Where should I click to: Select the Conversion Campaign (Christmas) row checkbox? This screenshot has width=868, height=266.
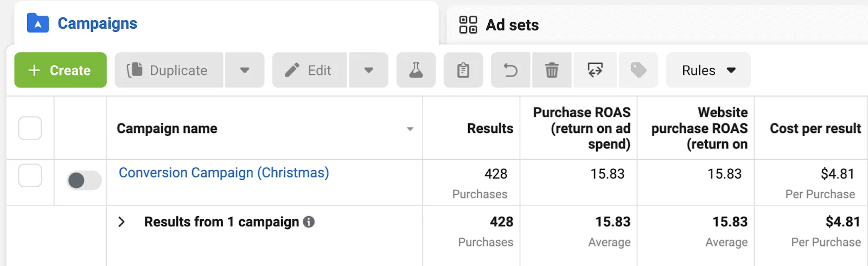click(x=30, y=175)
